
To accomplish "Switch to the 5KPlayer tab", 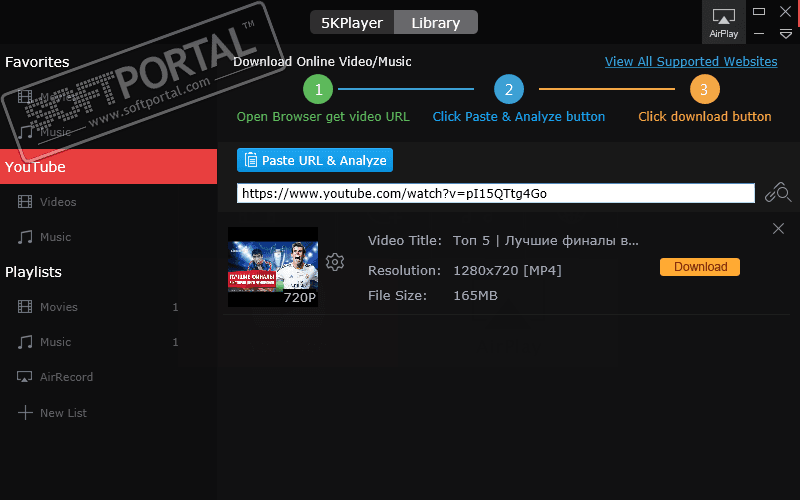I will coord(352,22).
